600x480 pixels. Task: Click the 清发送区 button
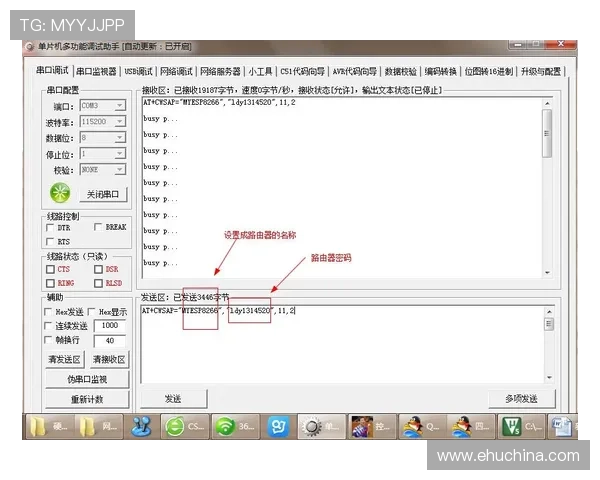64,359
